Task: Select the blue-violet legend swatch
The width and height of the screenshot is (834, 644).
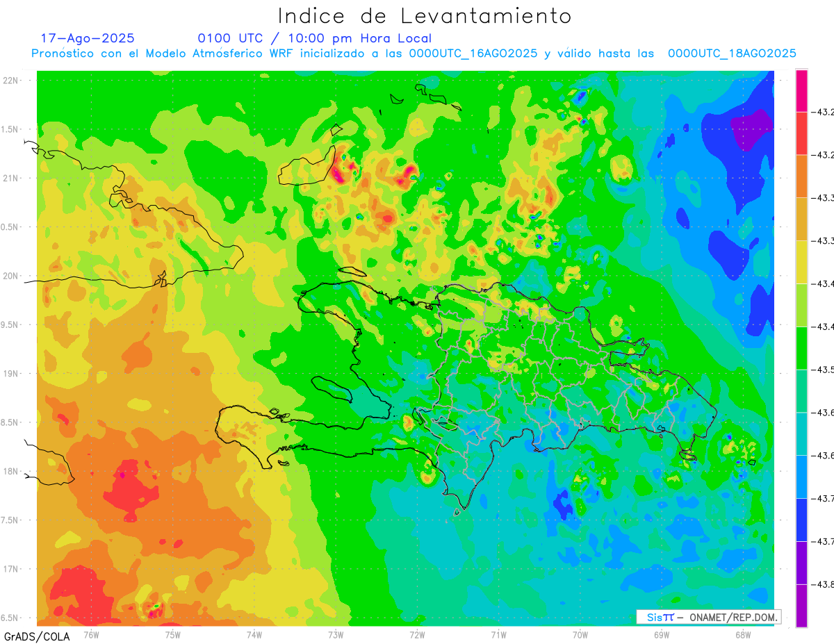Action: (801, 563)
